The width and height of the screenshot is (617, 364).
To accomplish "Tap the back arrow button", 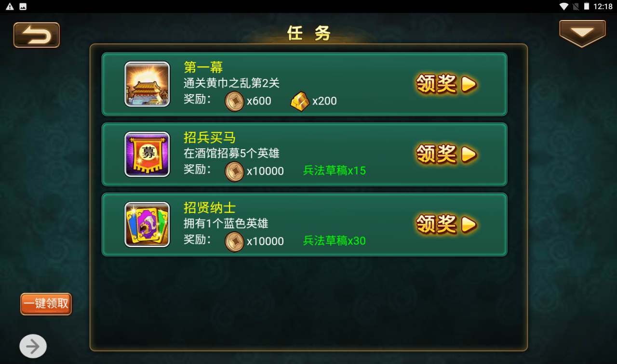I will [37, 35].
